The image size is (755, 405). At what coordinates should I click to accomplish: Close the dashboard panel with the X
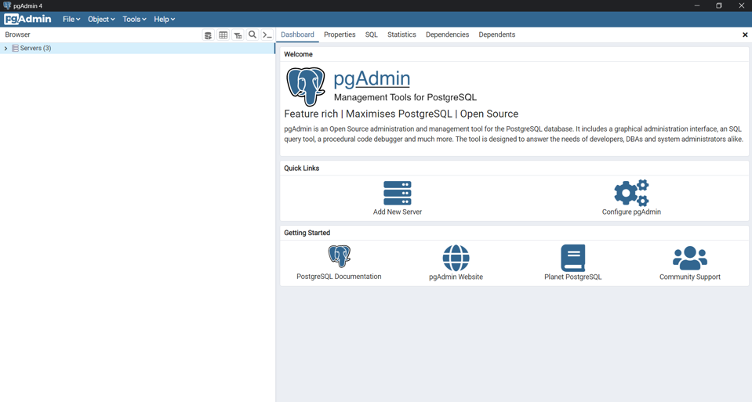click(745, 35)
